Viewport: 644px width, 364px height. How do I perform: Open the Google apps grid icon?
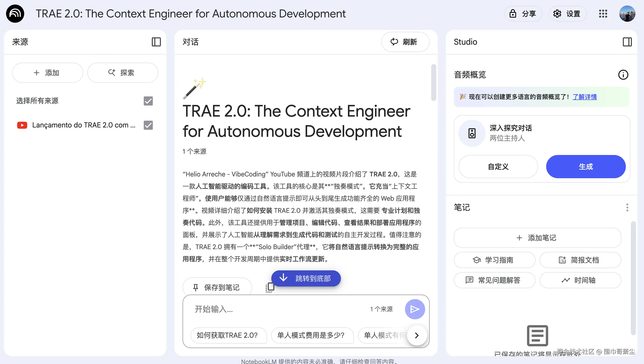pos(603,14)
